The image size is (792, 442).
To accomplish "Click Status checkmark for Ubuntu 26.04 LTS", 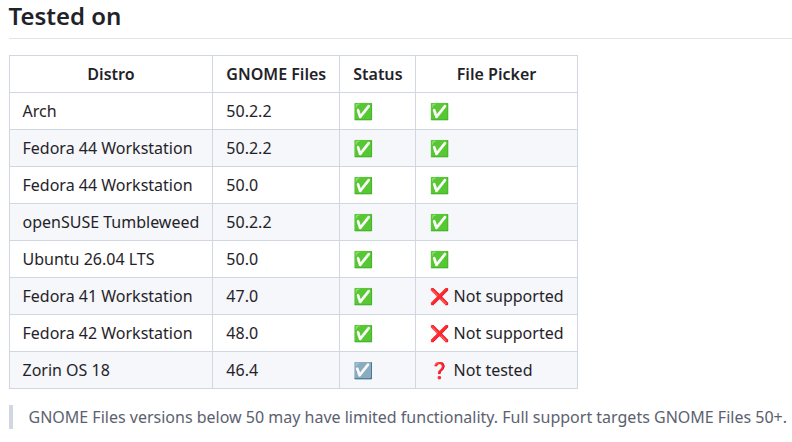I will click(363, 260).
